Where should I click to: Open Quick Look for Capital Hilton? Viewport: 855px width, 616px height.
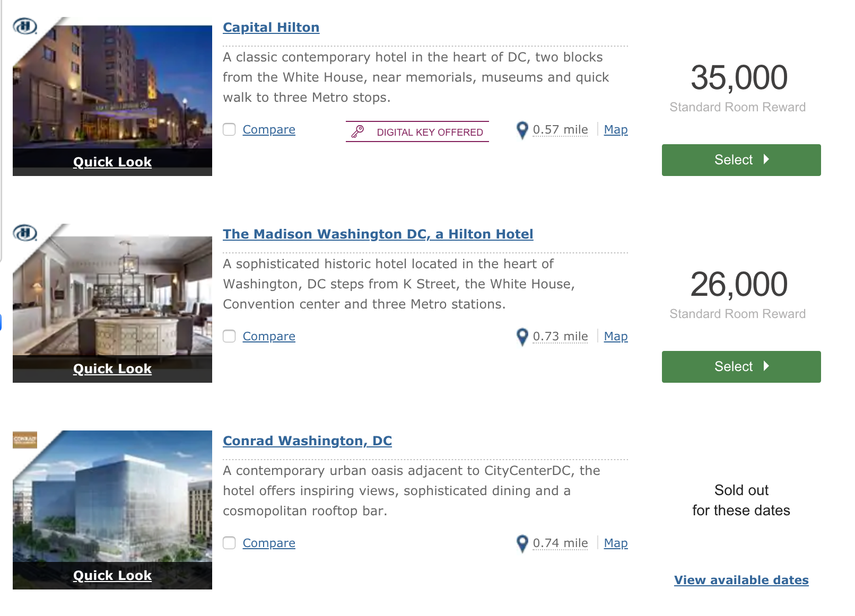point(112,162)
